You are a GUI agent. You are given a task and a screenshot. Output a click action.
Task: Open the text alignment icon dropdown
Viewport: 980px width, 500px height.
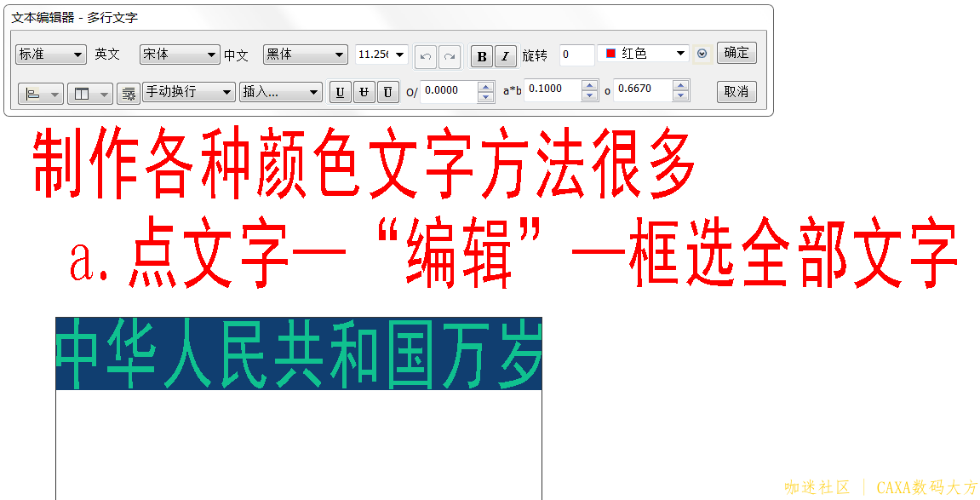click(x=41, y=94)
